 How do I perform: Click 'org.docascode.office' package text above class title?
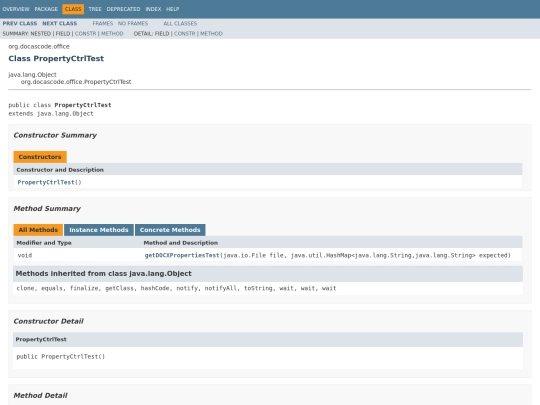[x=39, y=46]
